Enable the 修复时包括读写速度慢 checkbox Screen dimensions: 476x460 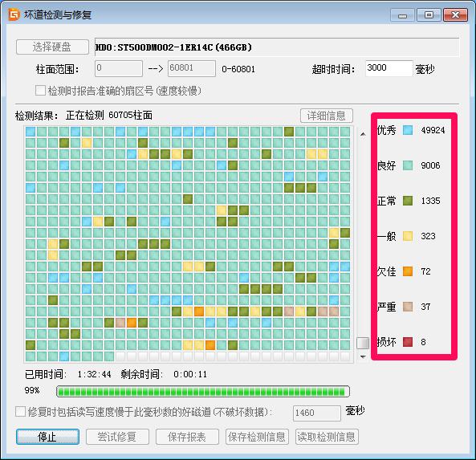pos(20,412)
